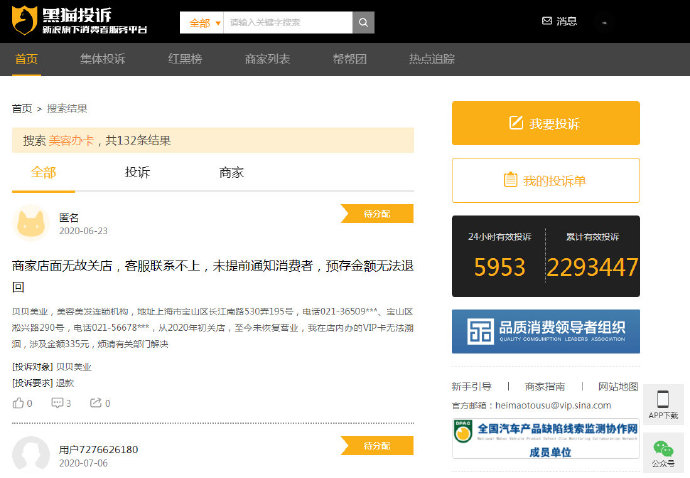Open comments icon showing 3

coord(57,403)
